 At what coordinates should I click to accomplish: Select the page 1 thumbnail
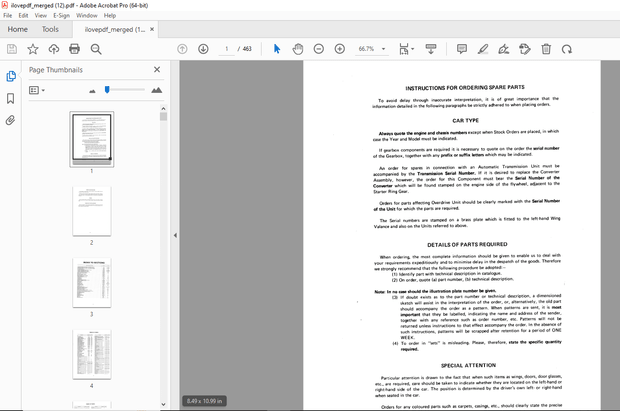point(92,139)
